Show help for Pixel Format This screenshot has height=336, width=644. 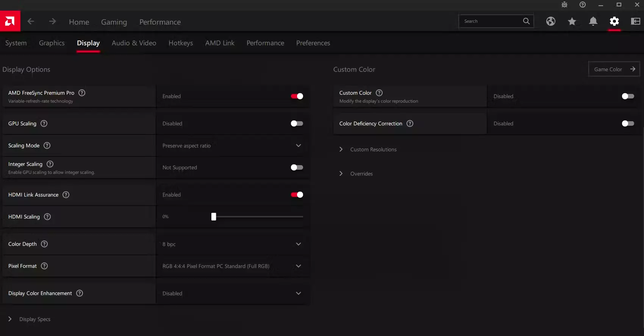44,266
